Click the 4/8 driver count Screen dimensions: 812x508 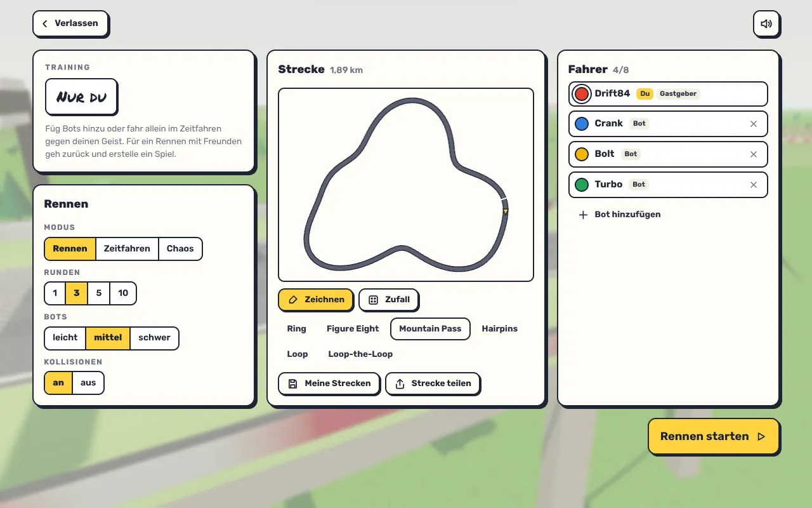click(x=620, y=70)
